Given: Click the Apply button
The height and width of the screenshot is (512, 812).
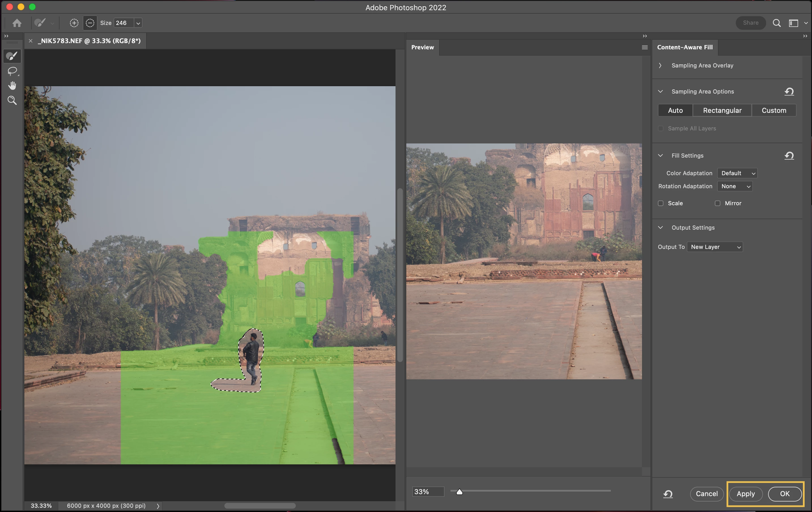Looking at the screenshot, I should click(x=745, y=494).
